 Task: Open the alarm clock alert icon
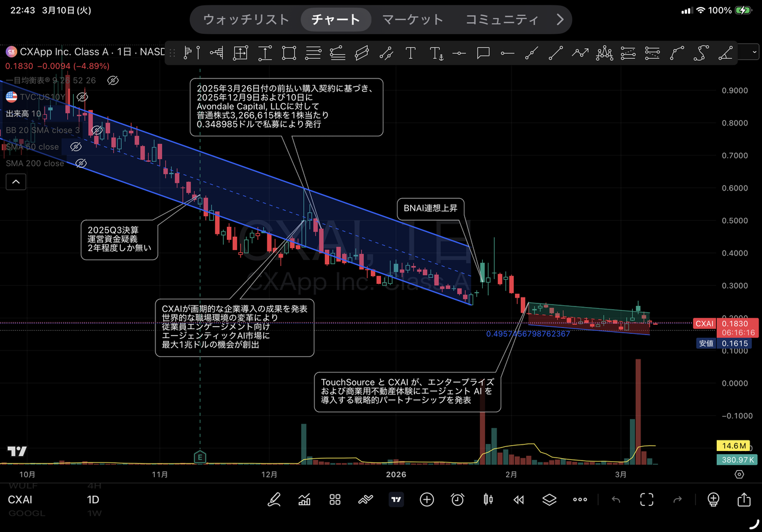(457, 499)
